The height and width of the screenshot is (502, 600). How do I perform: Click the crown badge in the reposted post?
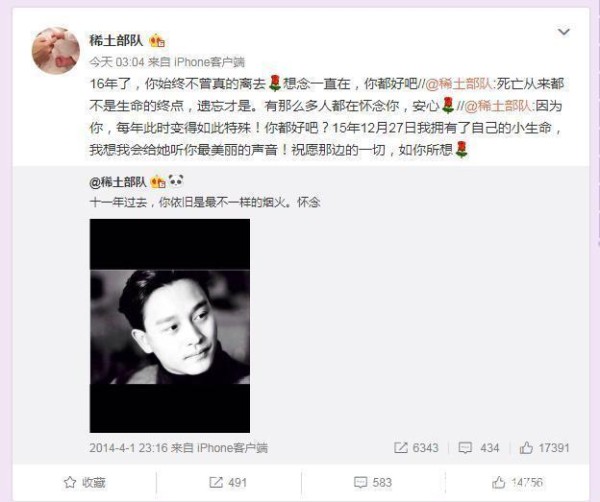158,181
